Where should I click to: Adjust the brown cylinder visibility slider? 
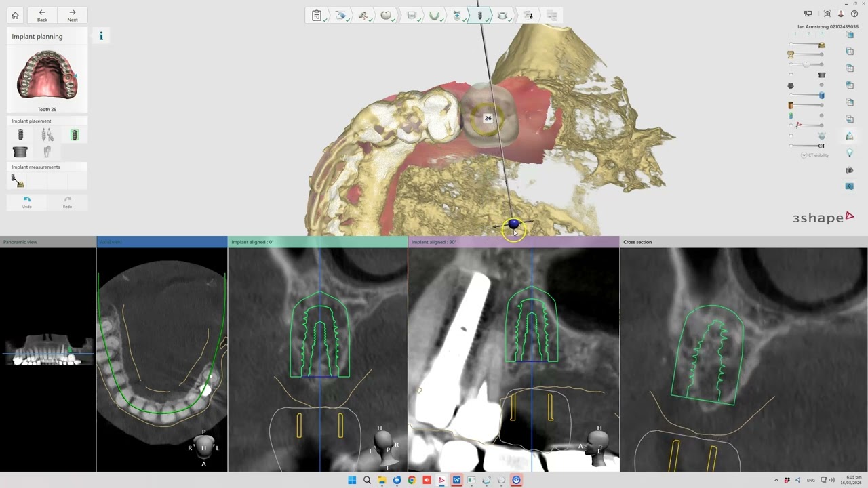[x=806, y=105]
